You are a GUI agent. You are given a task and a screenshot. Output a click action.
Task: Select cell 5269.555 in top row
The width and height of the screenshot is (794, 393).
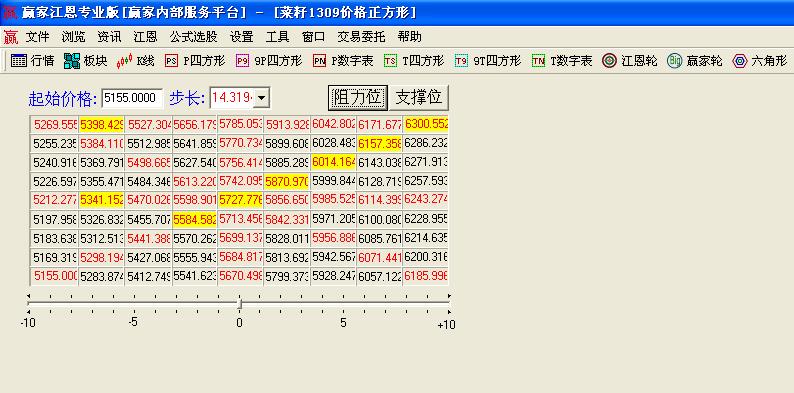click(54, 125)
